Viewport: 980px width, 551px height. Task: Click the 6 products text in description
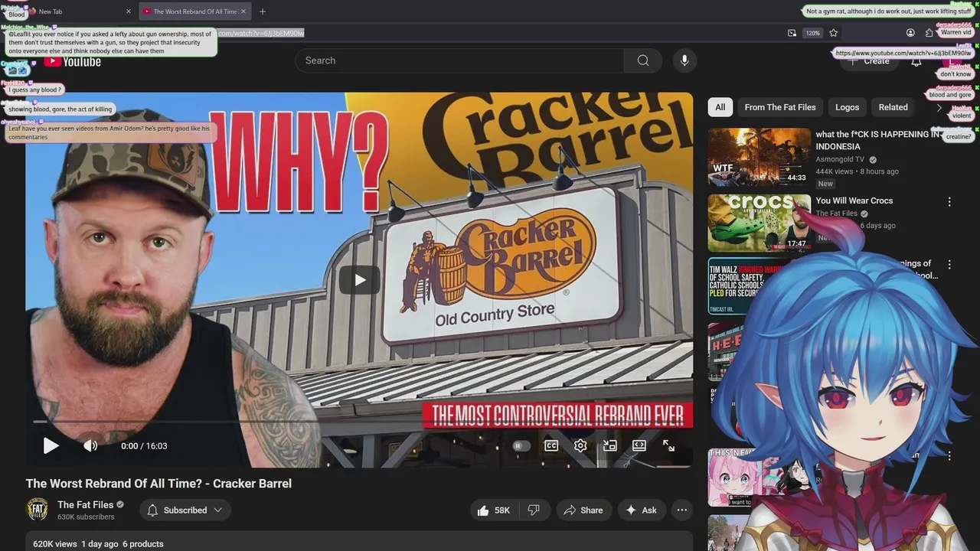click(x=142, y=544)
